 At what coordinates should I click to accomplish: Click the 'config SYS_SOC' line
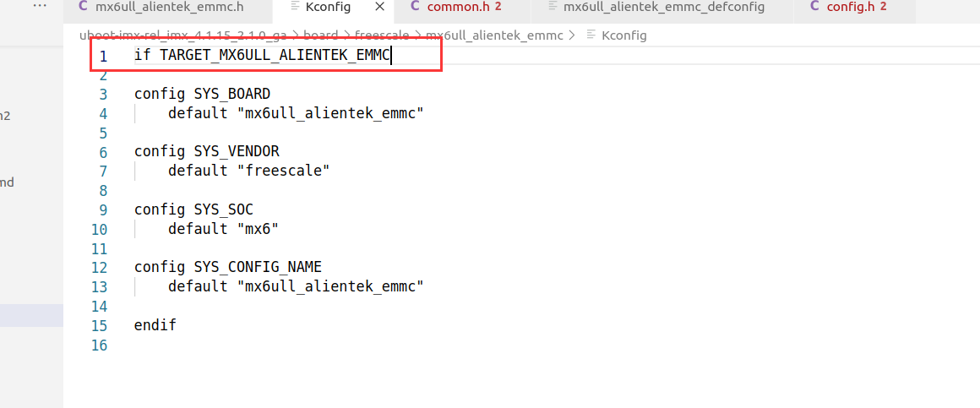(193, 209)
